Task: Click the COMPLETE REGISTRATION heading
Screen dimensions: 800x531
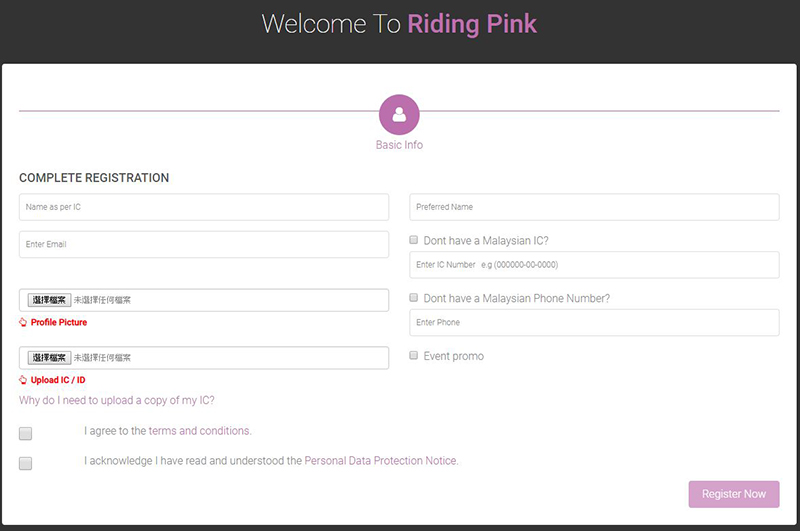Action: pos(94,178)
